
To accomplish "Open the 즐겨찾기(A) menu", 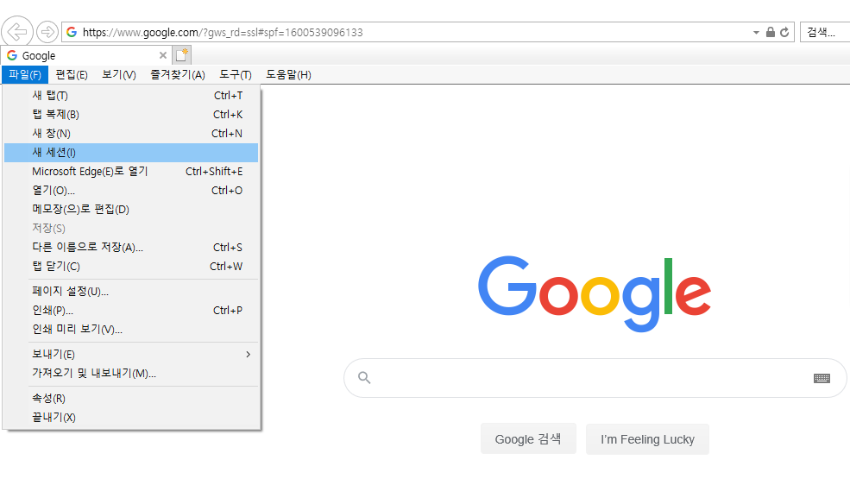I will click(x=177, y=75).
